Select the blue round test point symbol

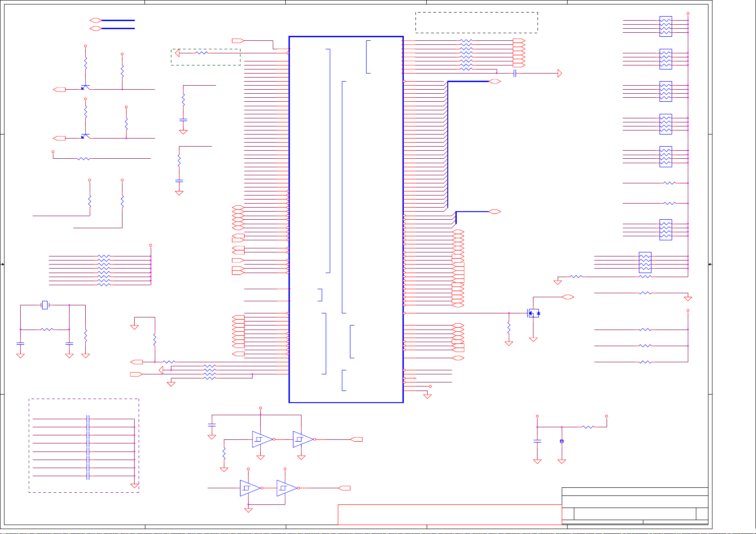point(562,441)
